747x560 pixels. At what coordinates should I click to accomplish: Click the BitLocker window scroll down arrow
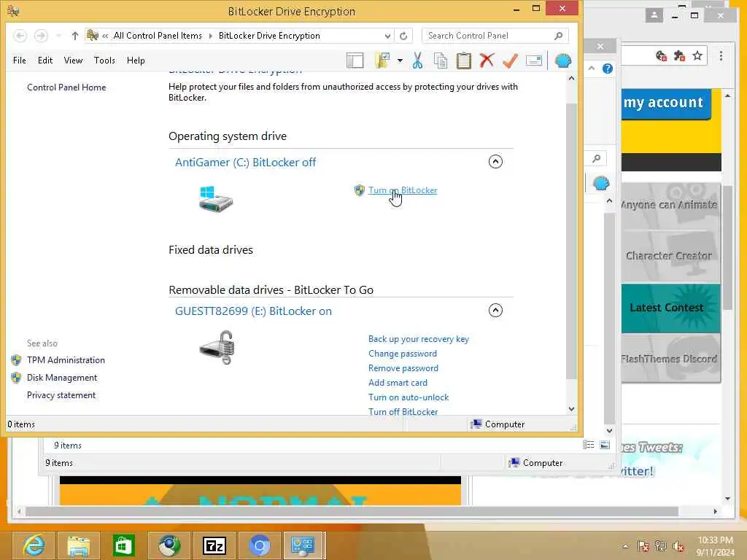(x=572, y=409)
